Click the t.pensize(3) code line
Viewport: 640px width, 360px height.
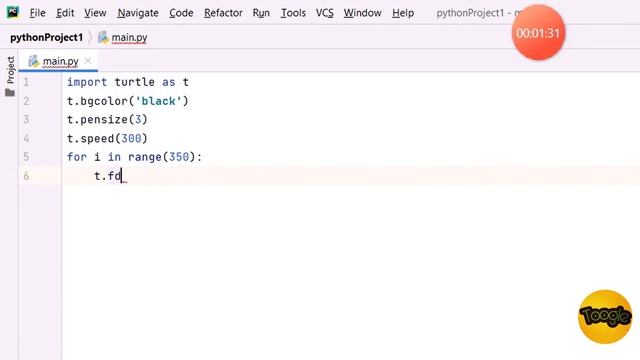pyautogui.click(x=107, y=120)
